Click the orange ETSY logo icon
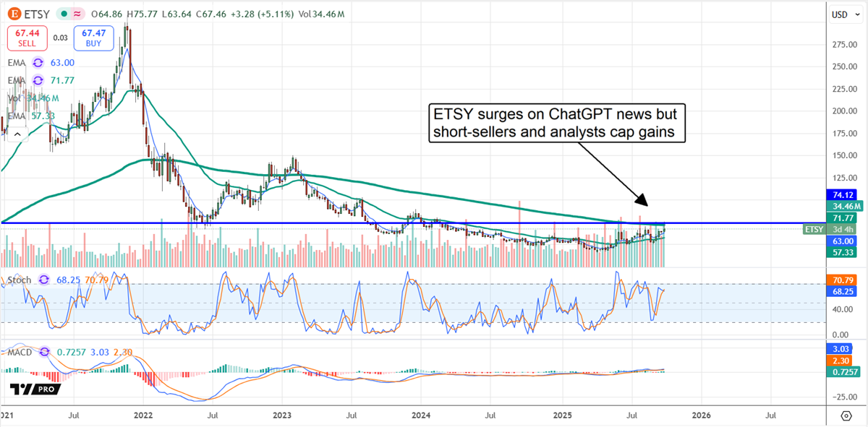This screenshot has height=427, width=868. [x=14, y=14]
